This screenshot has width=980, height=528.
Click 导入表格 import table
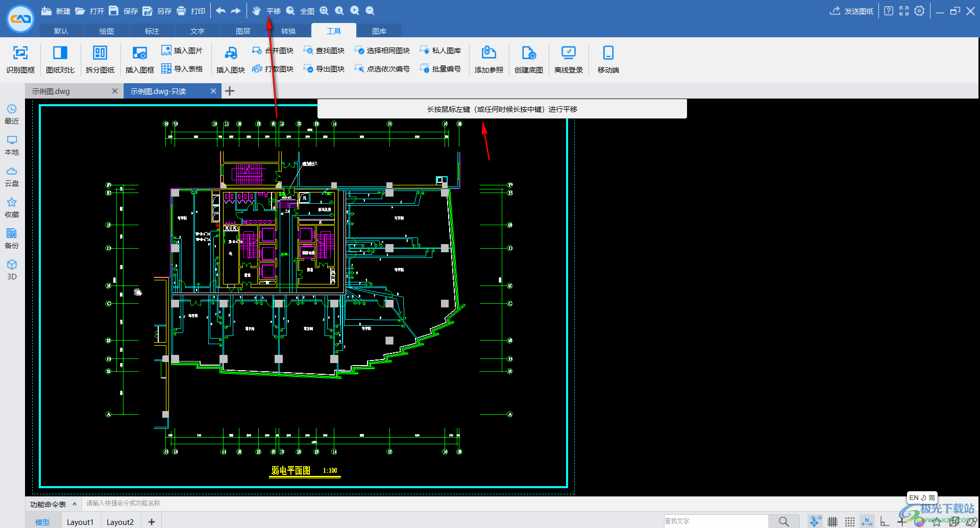(x=182, y=68)
